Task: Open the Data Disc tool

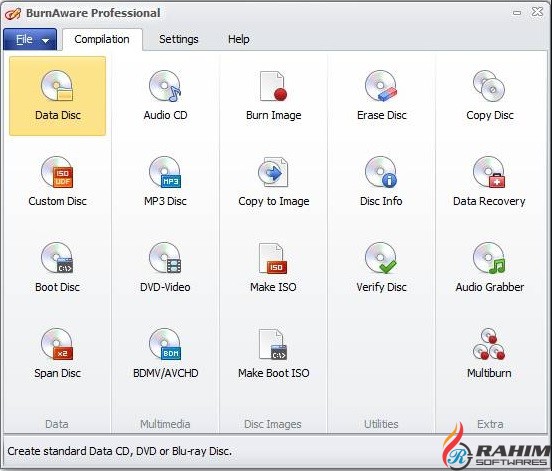Action: [x=57, y=96]
